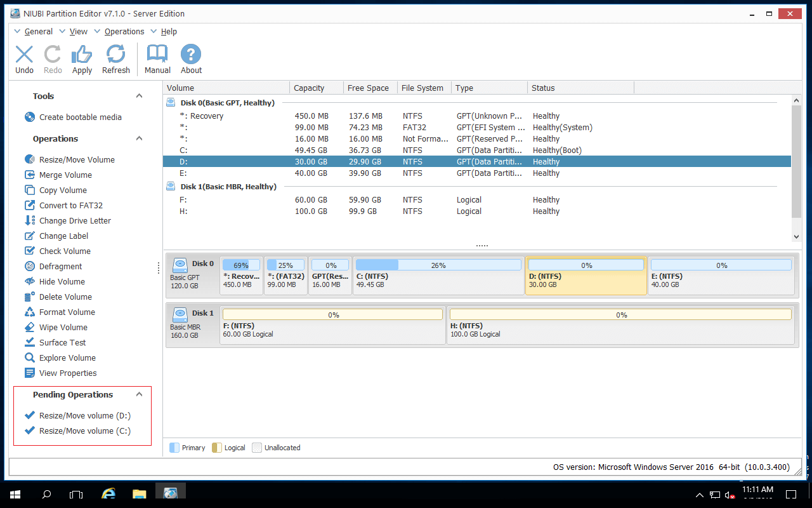Viewport: 812px width, 508px height.
Task: Click the volume list scroll-up arrow
Action: point(796,100)
